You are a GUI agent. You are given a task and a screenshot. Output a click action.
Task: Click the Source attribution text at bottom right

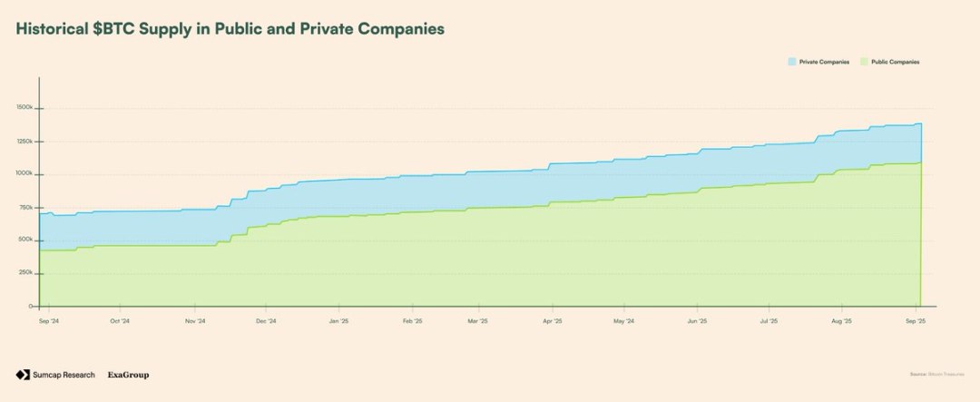[936, 375]
